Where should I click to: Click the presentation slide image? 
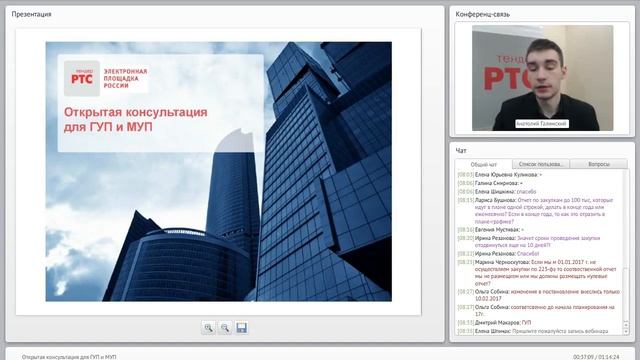click(218, 171)
